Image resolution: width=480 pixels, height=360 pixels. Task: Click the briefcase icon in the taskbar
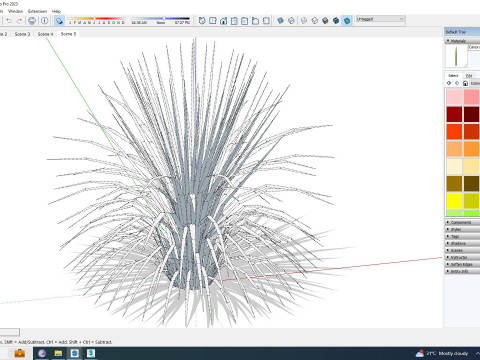click(20, 353)
